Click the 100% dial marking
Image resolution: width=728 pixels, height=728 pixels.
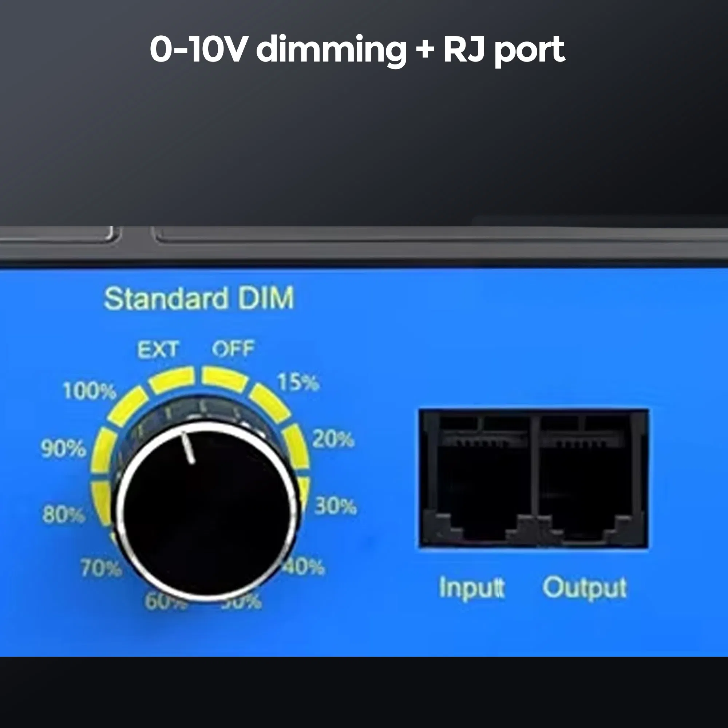pos(89,391)
